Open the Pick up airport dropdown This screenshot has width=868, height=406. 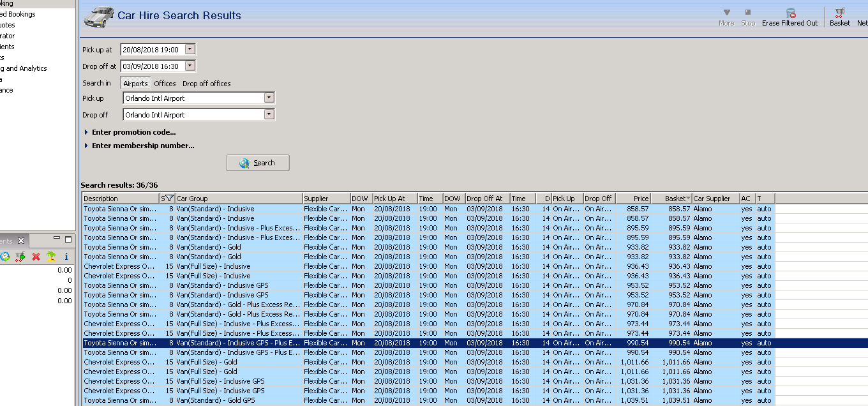[x=269, y=98]
